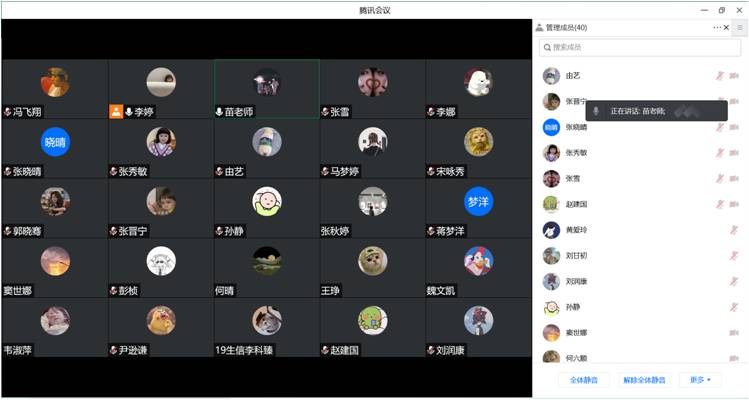Click the manage members people icon
Image resolution: width=749 pixels, height=400 pixels.
pyautogui.click(x=540, y=28)
